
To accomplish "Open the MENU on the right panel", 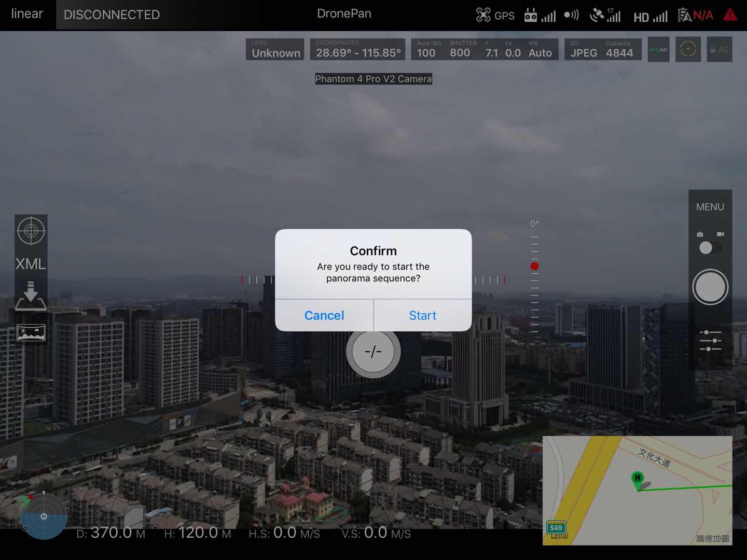I will point(710,207).
